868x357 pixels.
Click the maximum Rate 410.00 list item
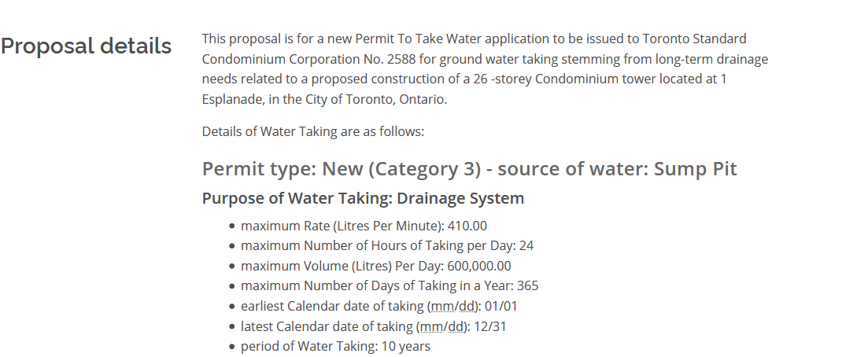tap(364, 226)
